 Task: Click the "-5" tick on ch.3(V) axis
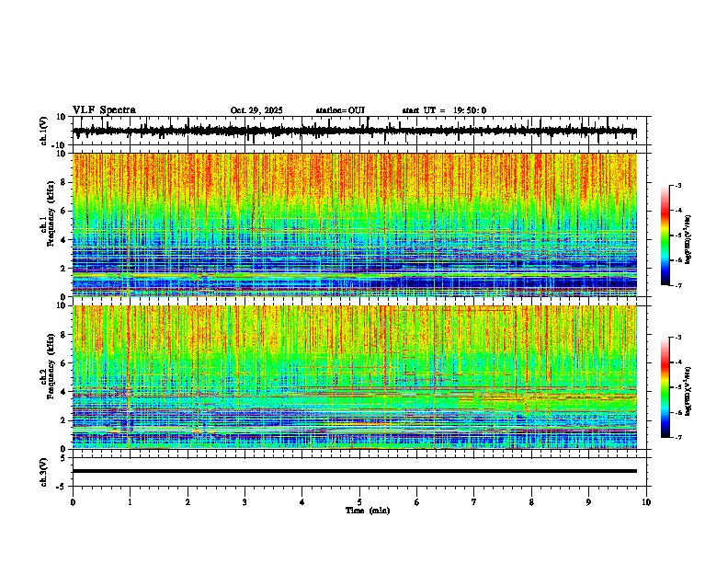tap(63, 487)
